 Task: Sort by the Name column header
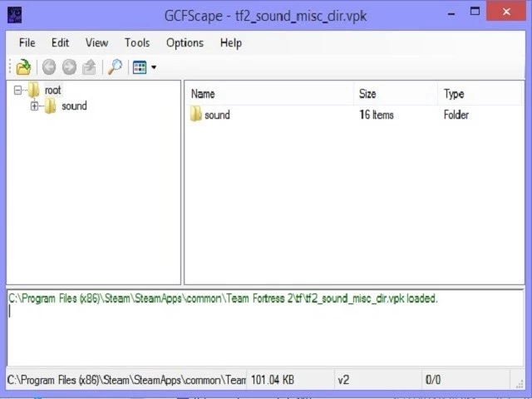(x=269, y=94)
